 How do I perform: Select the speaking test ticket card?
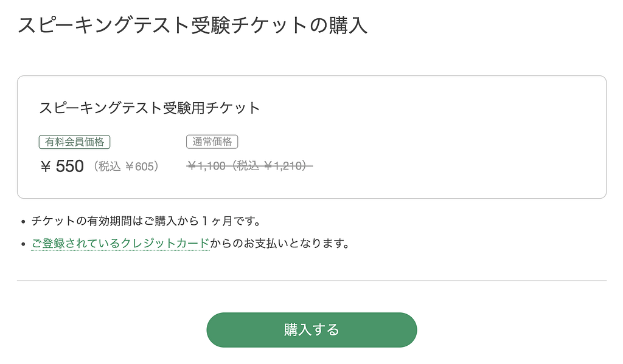311,136
